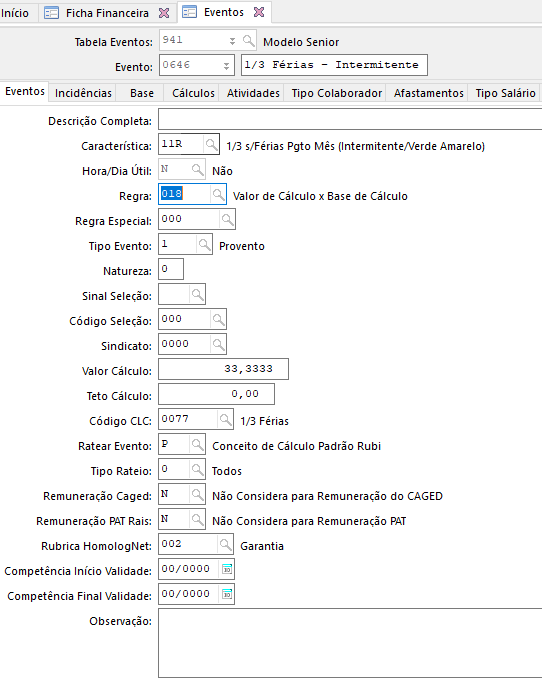
Task: Go to the Início tab
Action: (x=15, y=13)
